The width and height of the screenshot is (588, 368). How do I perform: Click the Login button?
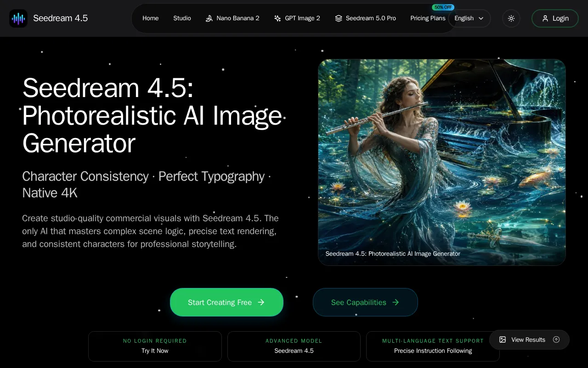[555, 18]
